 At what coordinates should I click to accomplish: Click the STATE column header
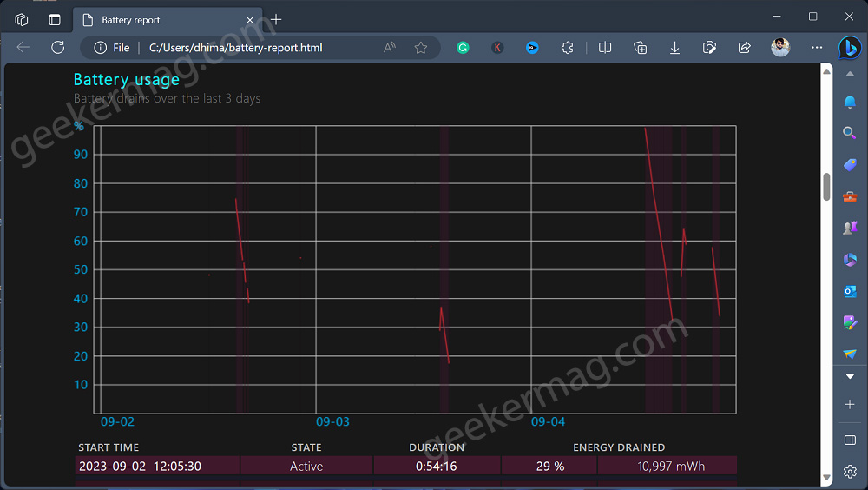click(x=306, y=447)
